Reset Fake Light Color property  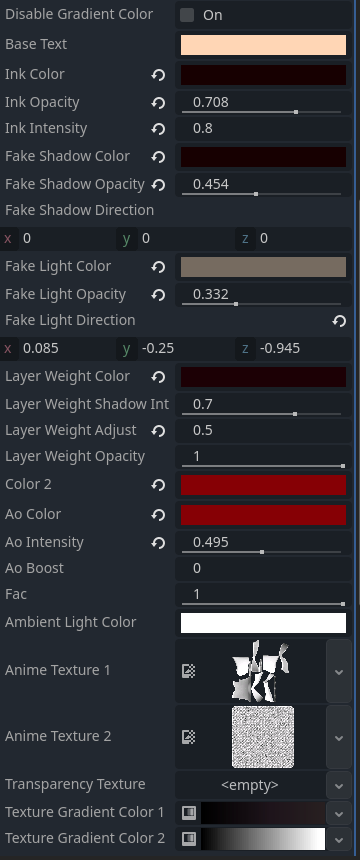click(x=159, y=267)
